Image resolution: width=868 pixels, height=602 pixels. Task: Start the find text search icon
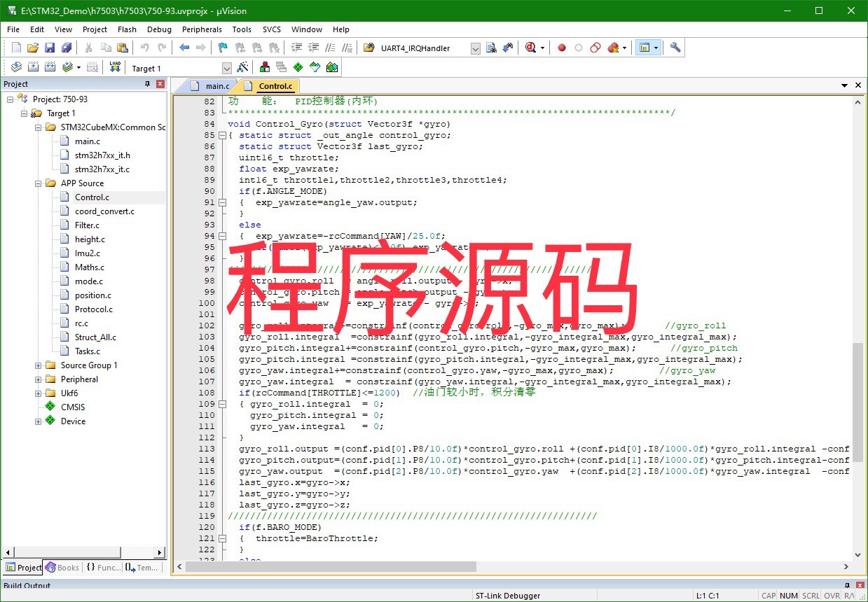coord(492,48)
